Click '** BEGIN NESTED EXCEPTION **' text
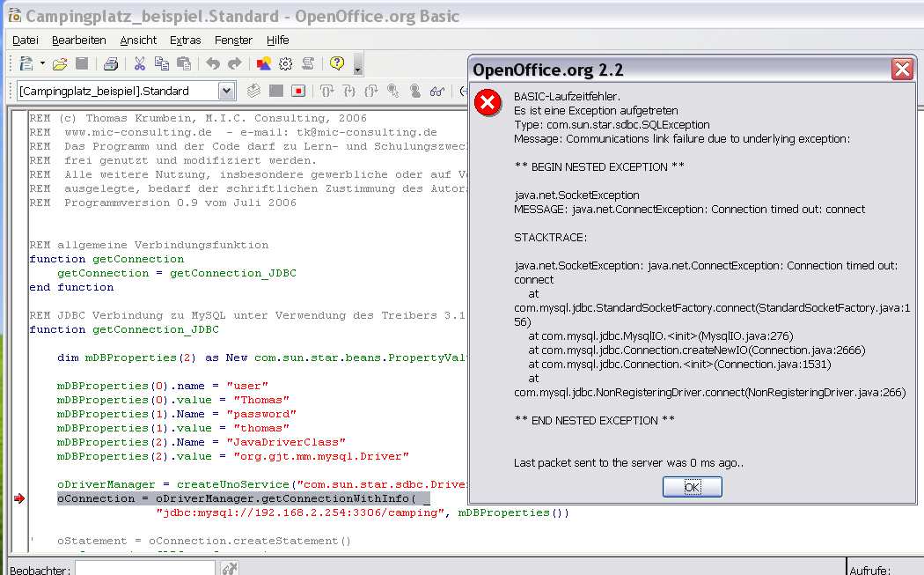Screen dimensions: 924x575 pyautogui.click(x=599, y=167)
